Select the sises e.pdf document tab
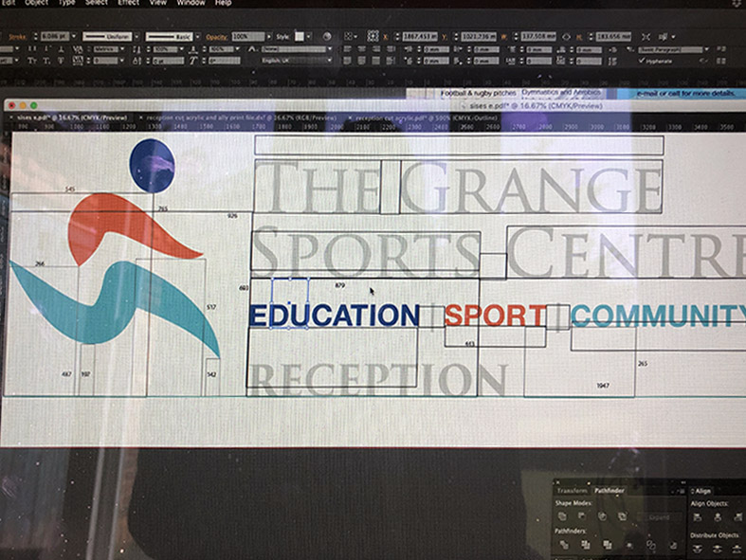Image resolution: width=746 pixels, height=560 pixels. pos(71,117)
